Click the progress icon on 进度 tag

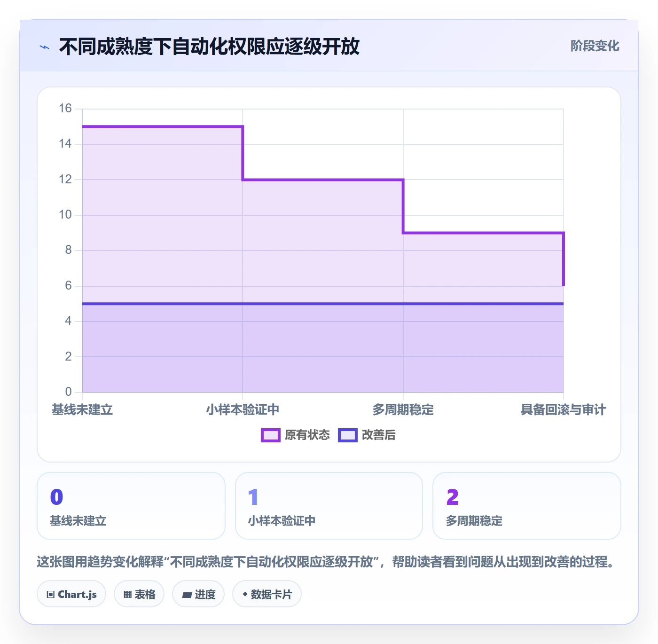tap(187, 595)
